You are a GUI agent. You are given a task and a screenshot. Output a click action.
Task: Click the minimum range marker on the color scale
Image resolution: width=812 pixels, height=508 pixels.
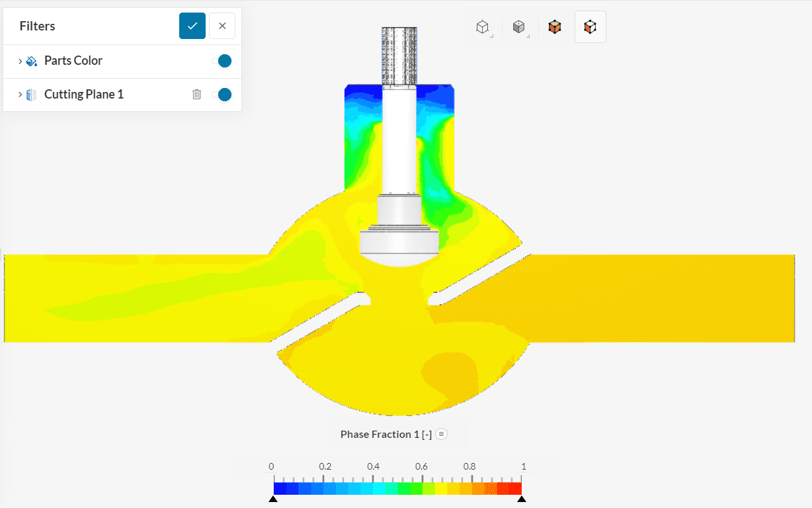pos(273,499)
